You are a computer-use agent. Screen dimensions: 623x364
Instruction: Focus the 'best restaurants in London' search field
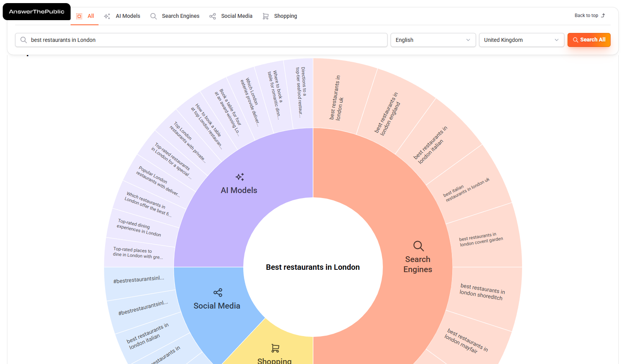[x=201, y=40]
